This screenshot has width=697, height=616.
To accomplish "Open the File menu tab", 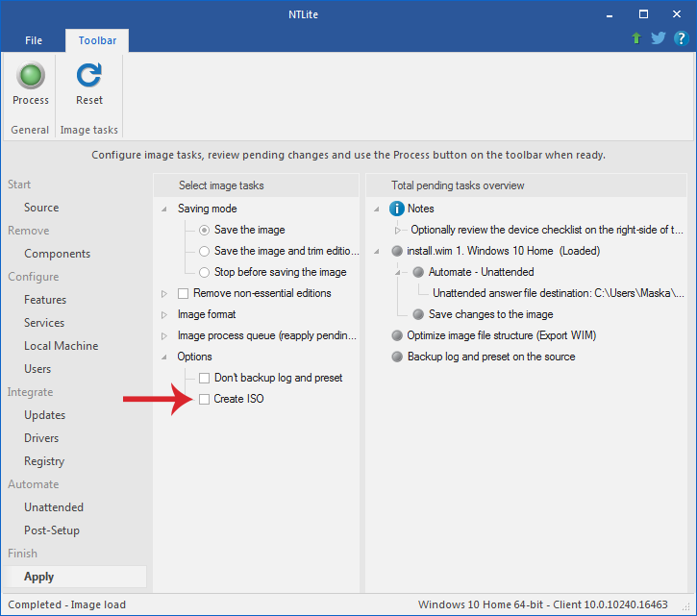I will pyautogui.click(x=34, y=40).
